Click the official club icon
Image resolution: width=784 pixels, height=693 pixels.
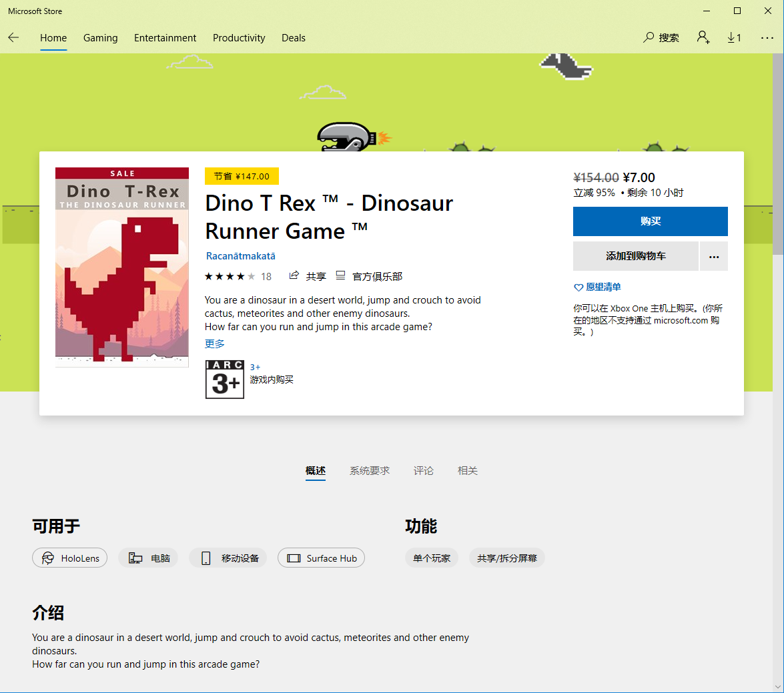coord(340,275)
